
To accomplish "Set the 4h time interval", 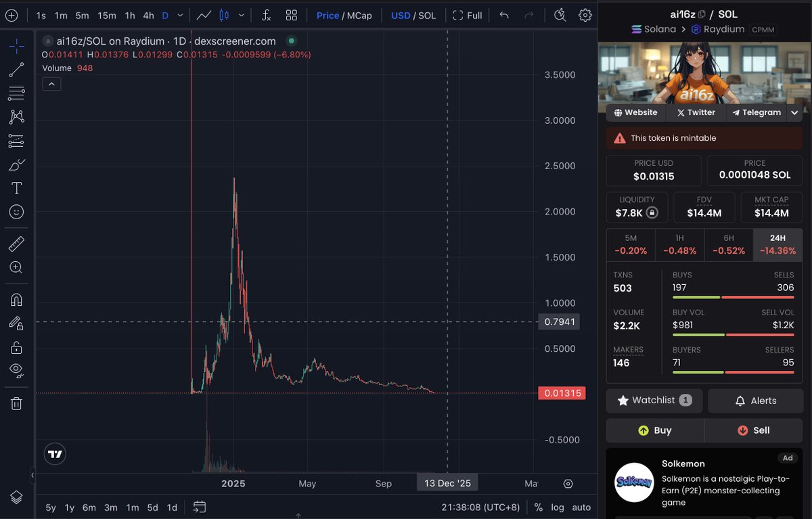I will coord(148,15).
